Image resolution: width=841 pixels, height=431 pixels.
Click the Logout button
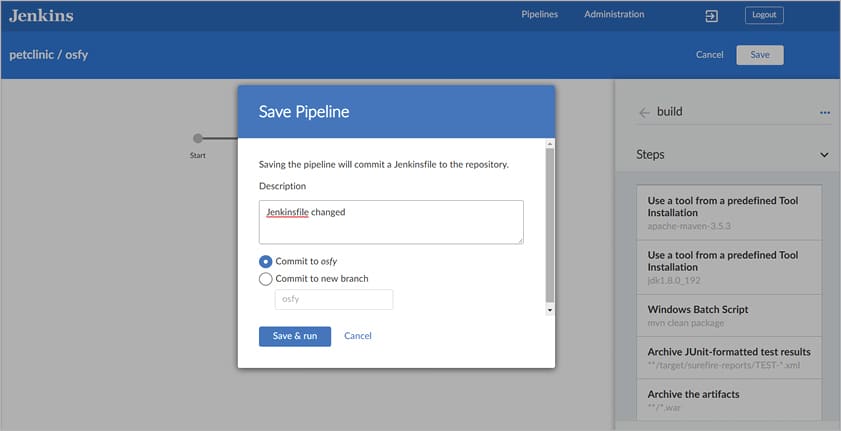coord(764,15)
